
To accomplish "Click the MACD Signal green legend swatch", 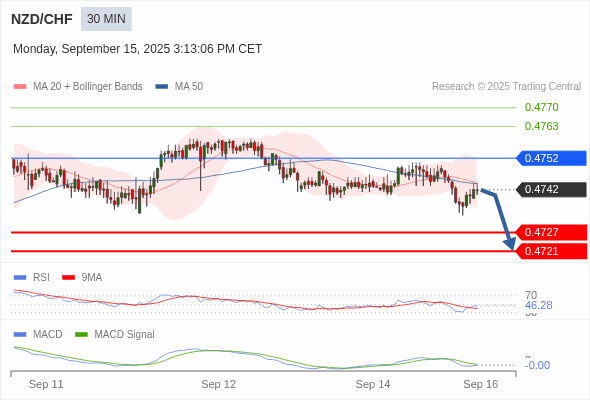I will click(81, 335).
